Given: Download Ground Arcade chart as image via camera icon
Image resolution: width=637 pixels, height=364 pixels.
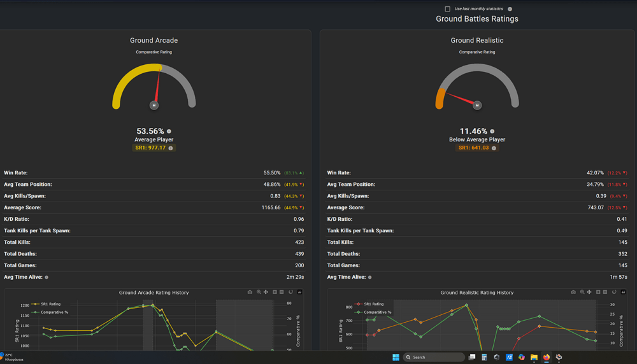Looking at the screenshot, I should [250, 292].
